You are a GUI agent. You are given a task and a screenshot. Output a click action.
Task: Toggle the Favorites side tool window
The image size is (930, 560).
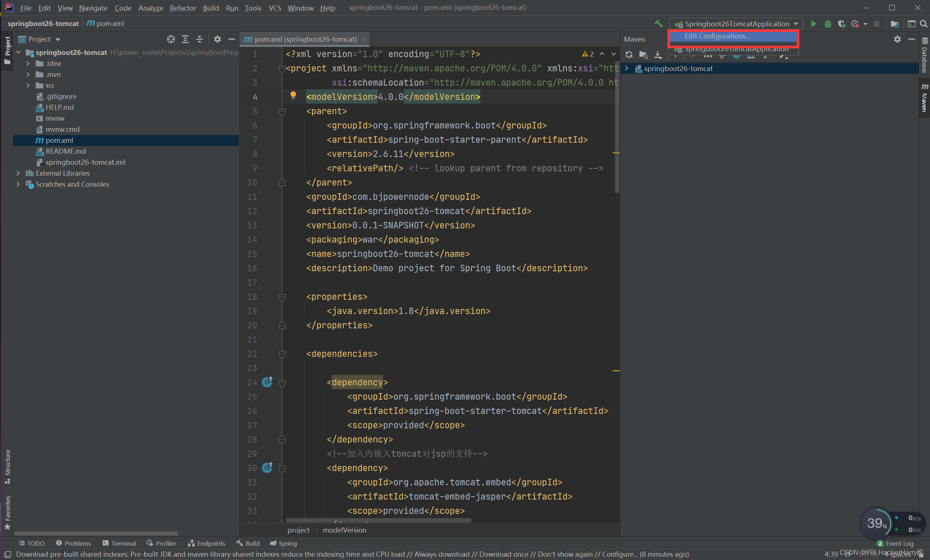(7, 512)
